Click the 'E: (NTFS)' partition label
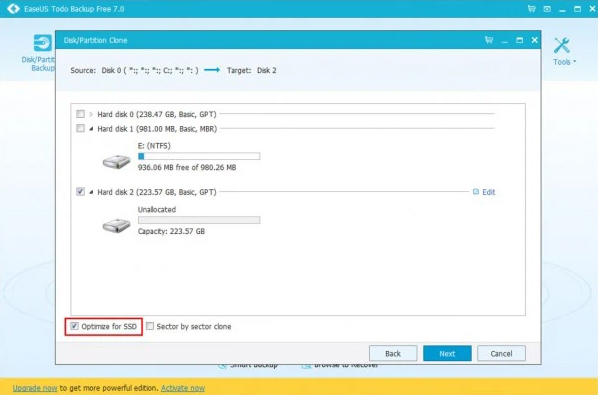Screen dimensions: 598x395 (x=154, y=146)
